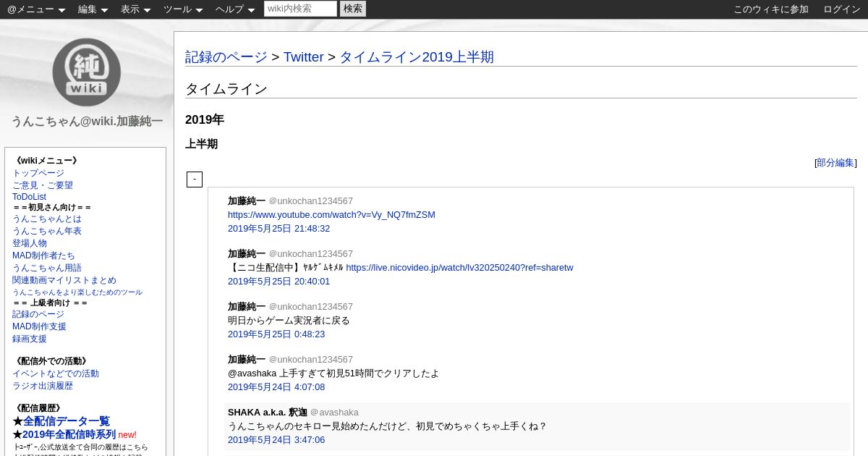
Task: Open MAD制作支援 in sidebar
Action: [x=39, y=326]
